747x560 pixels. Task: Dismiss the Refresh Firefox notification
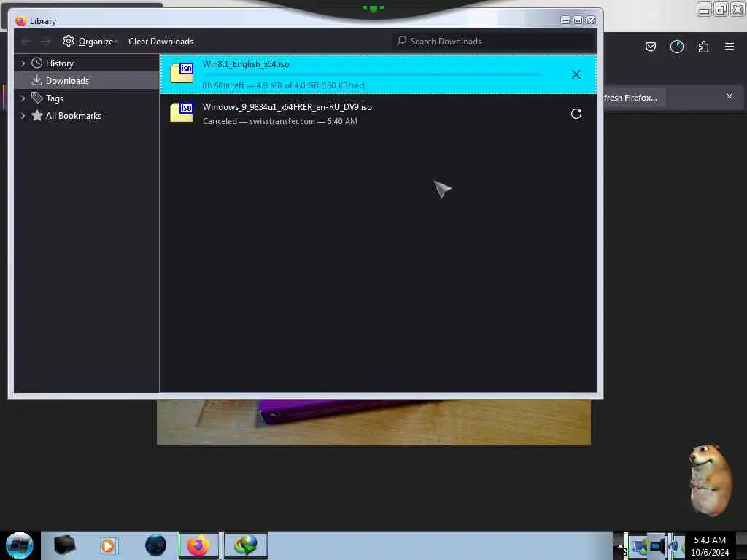[x=729, y=96]
